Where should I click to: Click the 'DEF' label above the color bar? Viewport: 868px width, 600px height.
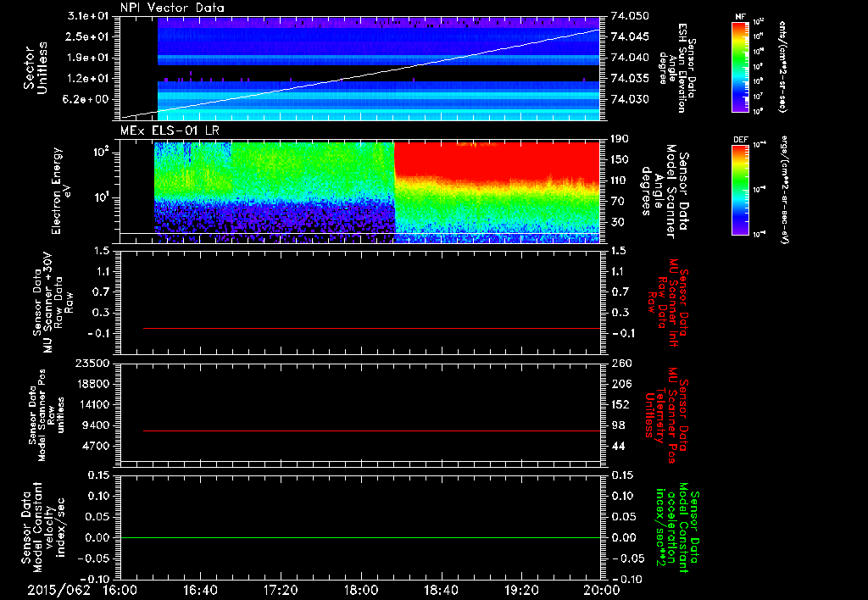tap(740, 140)
